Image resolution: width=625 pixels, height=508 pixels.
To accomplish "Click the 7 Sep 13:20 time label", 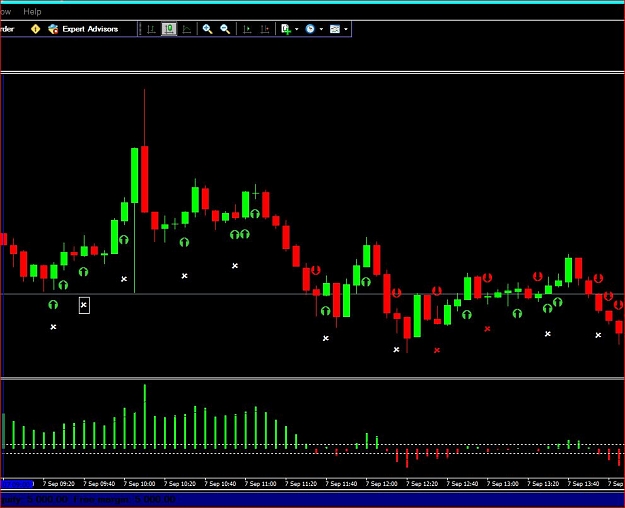I will point(543,484).
